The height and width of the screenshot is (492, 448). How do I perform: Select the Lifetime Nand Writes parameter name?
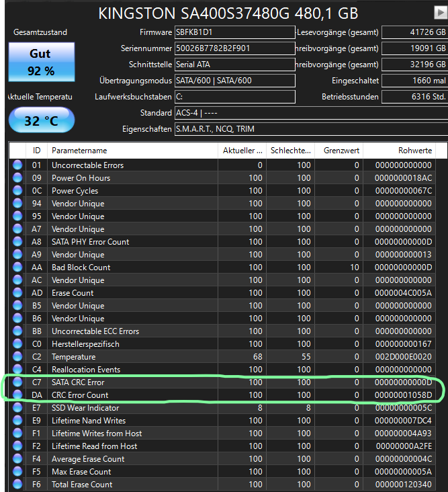[x=89, y=421]
